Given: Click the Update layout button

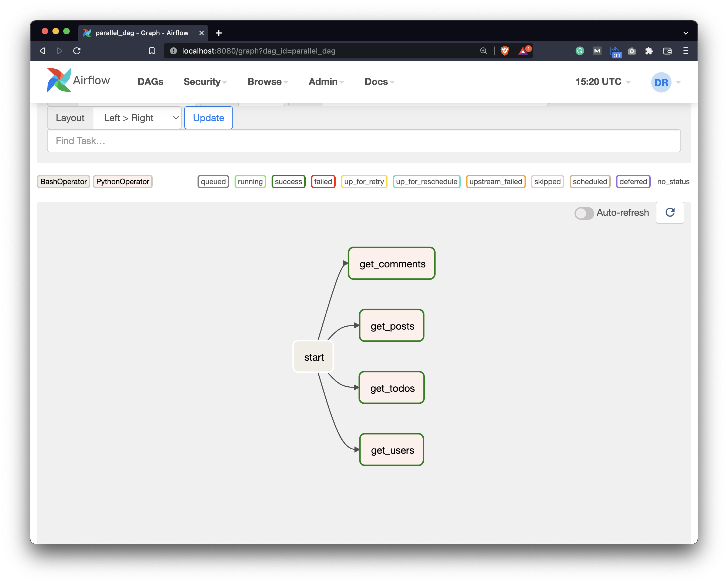Looking at the screenshot, I should (208, 118).
